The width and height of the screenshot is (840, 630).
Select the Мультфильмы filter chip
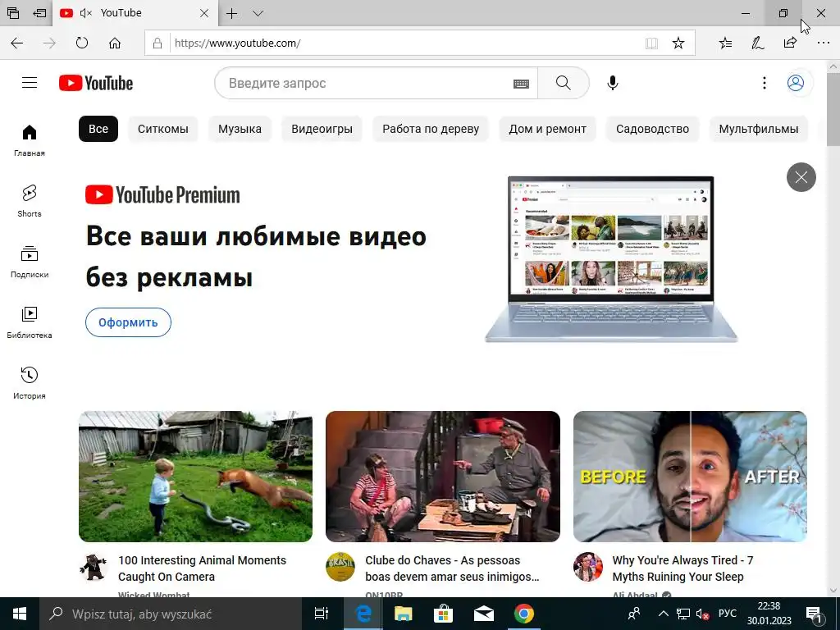click(758, 129)
